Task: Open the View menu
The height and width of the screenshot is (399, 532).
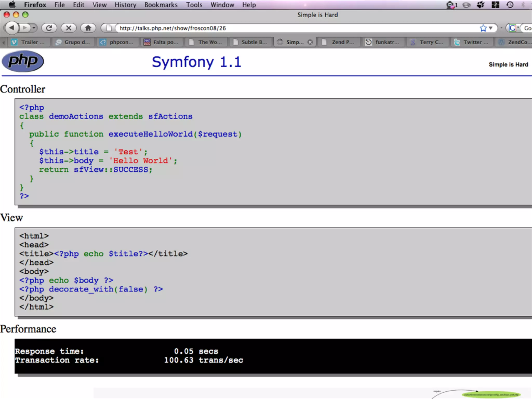Action: (x=99, y=5)
